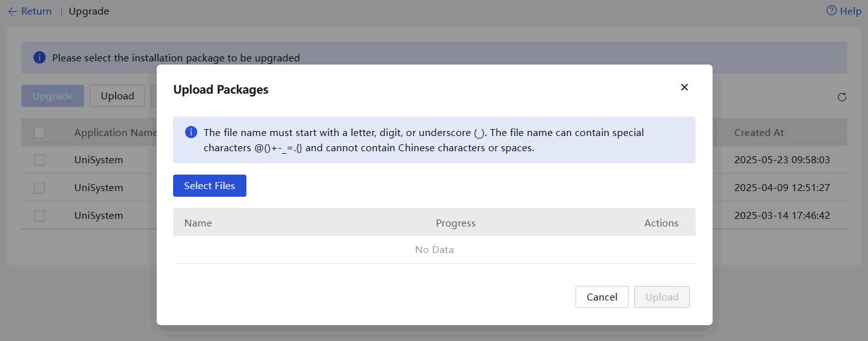This screenshot has height=341, width=868.
Task: Toggle the select-all header checkbox
Action: (x=39, y=132)
